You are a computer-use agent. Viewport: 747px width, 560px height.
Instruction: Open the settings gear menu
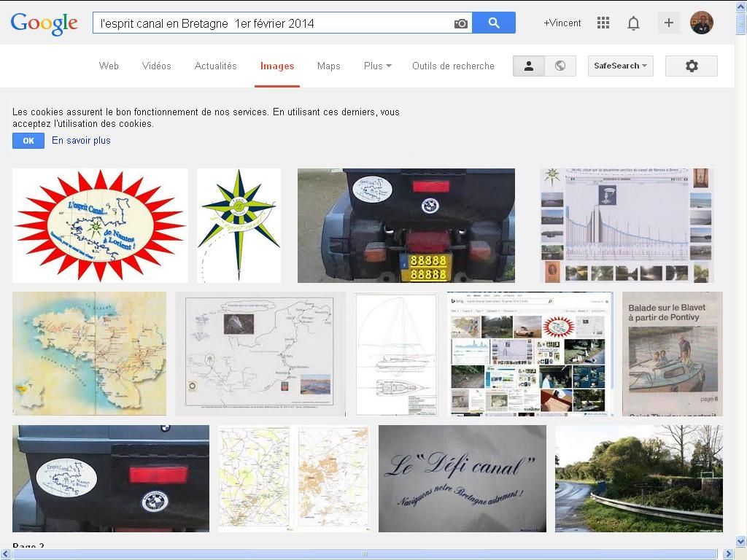(692, 66)
